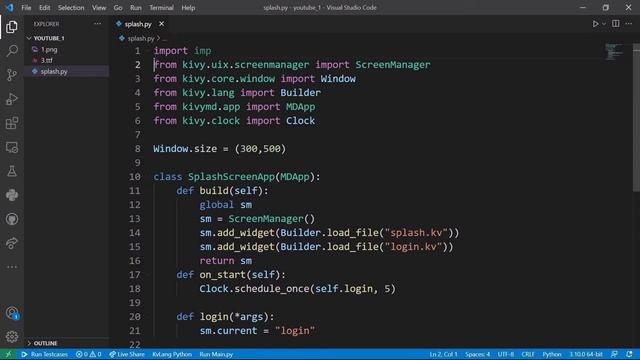Open the Remote Explorer view
Viewport: 640px width, 360px height.
tap(12, 147)
